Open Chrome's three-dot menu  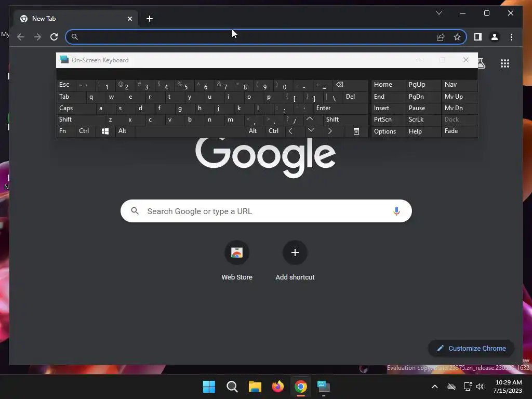[x=511, y=37]
